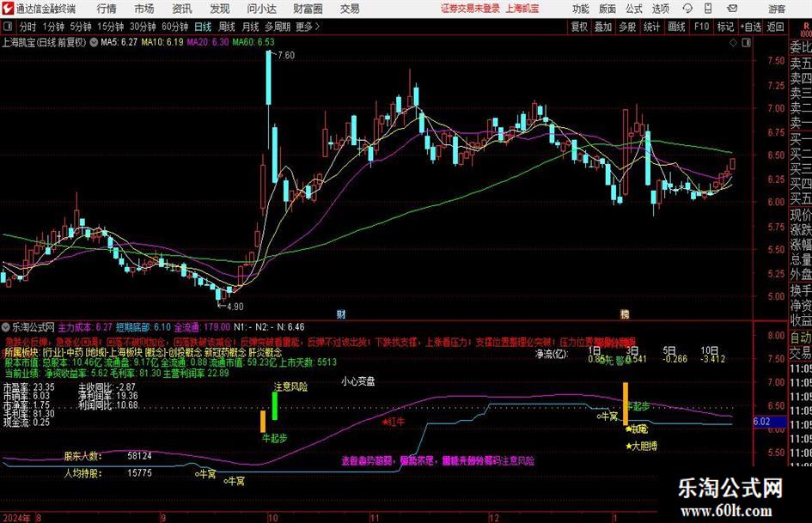Select the 15分钟 period tab
This screenshot has height=523, width=812.
[110, 27]
